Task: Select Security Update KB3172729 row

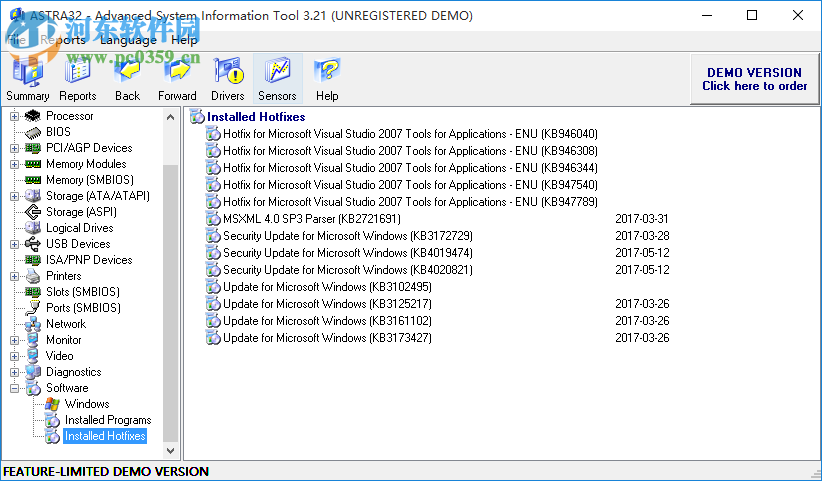Action: coord(348,236)
